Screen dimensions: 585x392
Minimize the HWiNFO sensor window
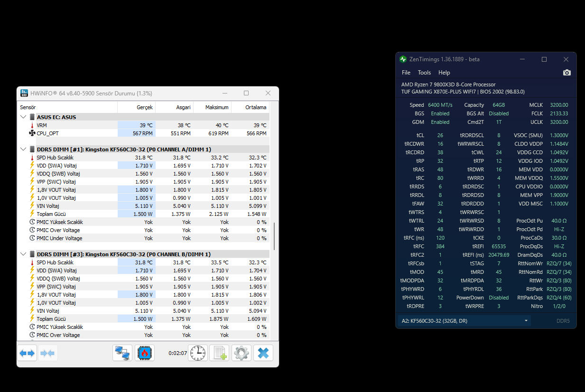tap(224, 93)
